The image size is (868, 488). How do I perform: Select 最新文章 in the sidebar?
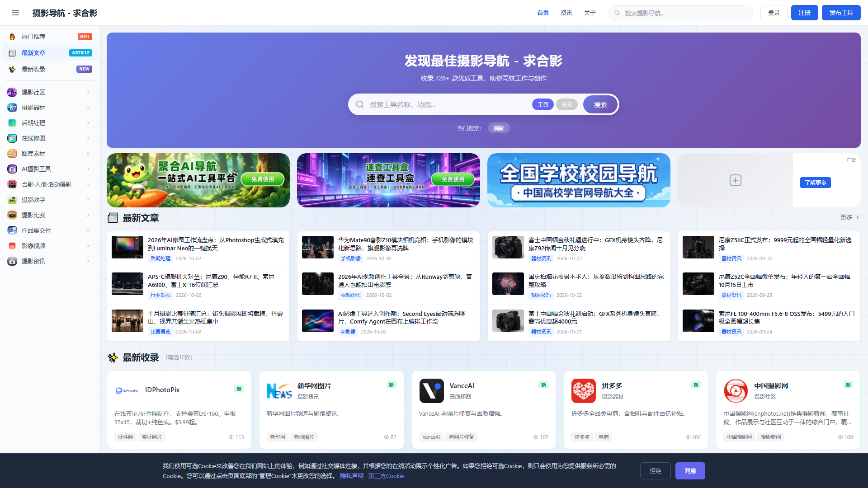[x=50, y=53]
